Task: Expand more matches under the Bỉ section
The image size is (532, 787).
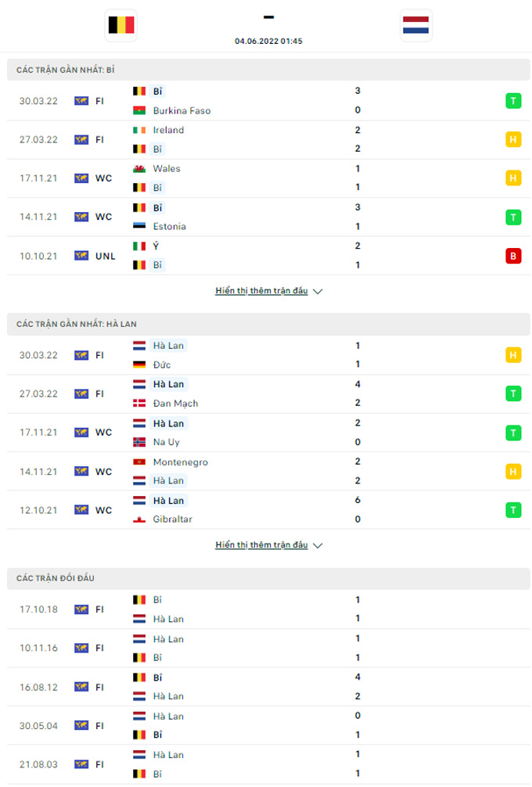Action: (261, 291)
